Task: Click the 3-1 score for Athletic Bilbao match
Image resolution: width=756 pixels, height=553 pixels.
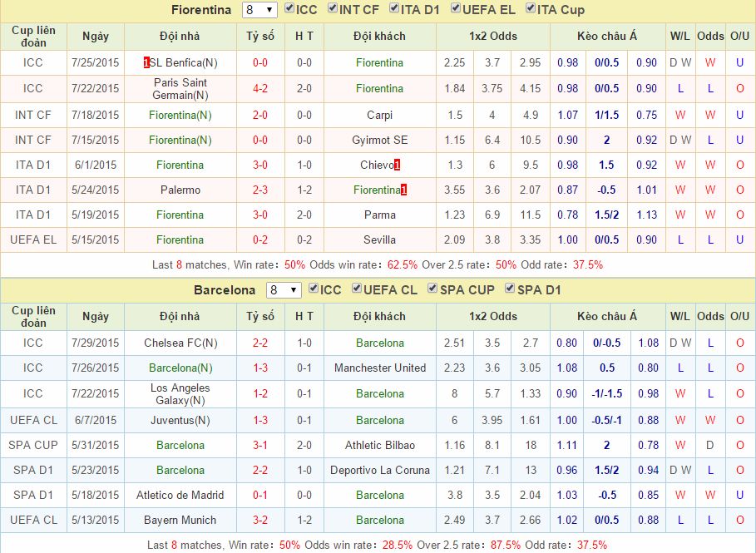Action: [x=260, y=445]
